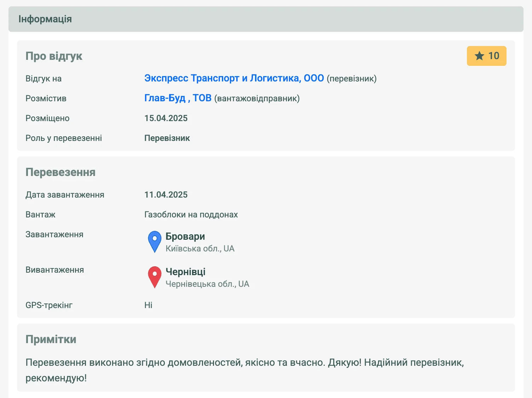Click the blue loading location pin
Viewport: 532px width, 398px height.
point(154,241)
